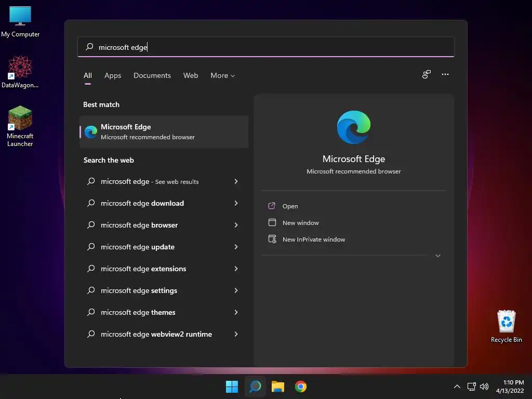Switch to the Documents filter tab
This screenshot has width=532, height=399.
tap(152, 76)
